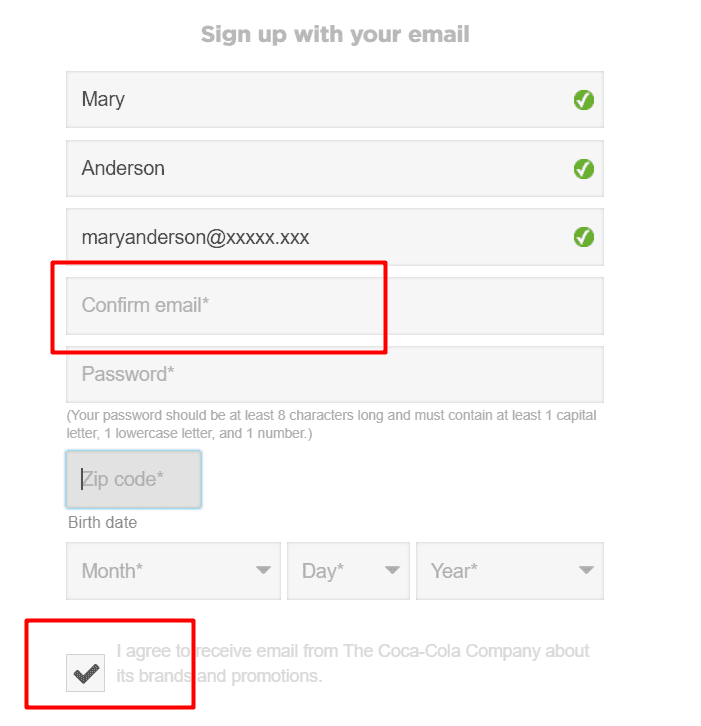
Task: Expand the Day* birth date selector
Action: [x=347, y=571]
